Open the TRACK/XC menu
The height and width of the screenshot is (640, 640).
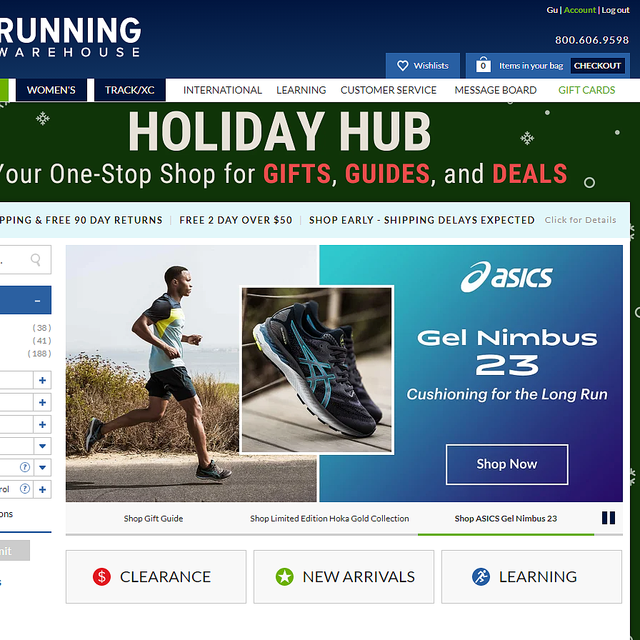[x=130, y=90]
